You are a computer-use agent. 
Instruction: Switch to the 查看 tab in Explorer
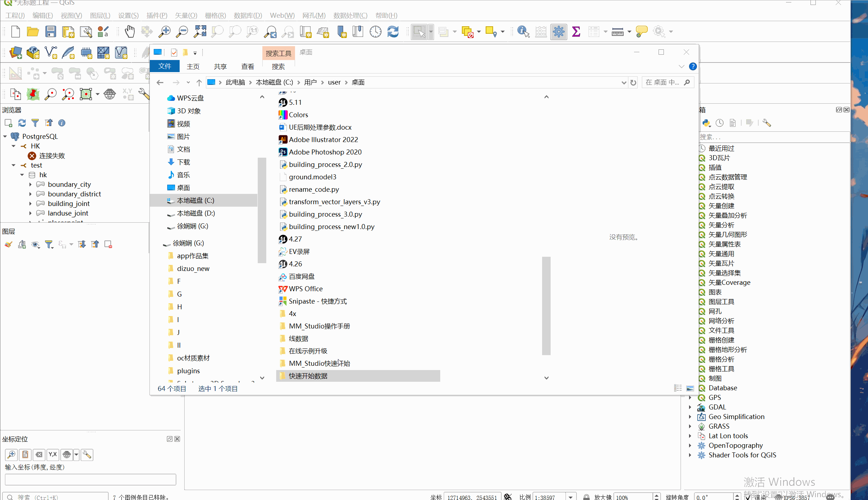click(247, 66)
